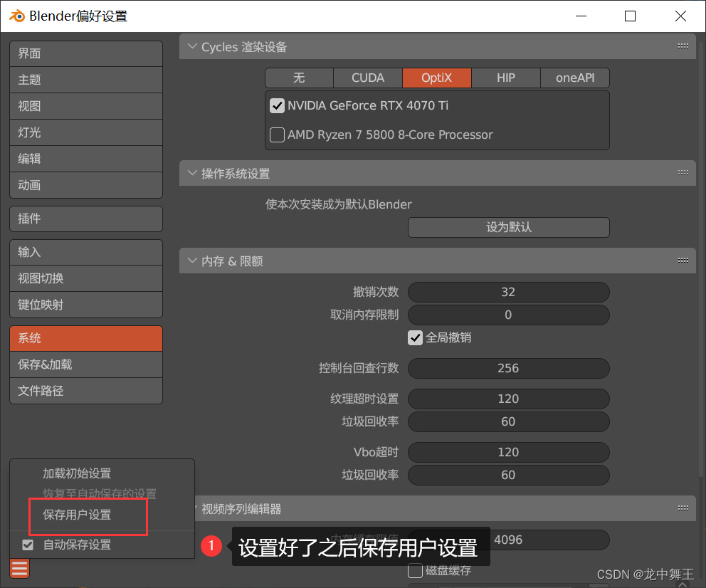Click the 控制台回查行数 field showing 256
Screen dimensions: 706x588
pos(509,368)
